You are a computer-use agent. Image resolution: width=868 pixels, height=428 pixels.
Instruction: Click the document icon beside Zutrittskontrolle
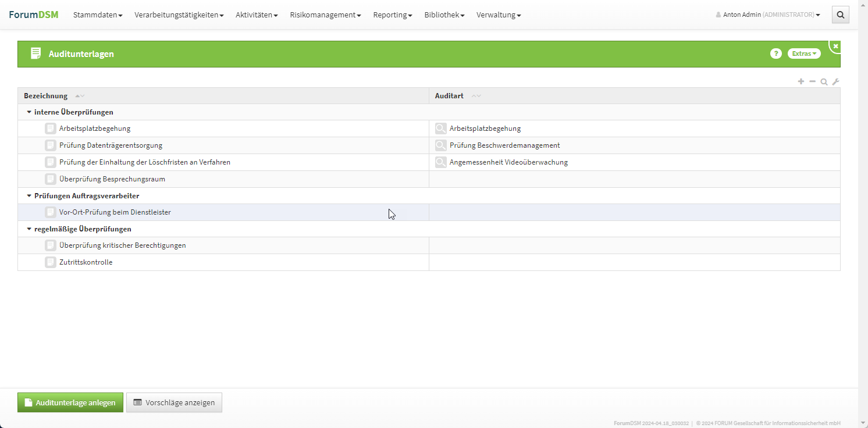click(51, 262)
